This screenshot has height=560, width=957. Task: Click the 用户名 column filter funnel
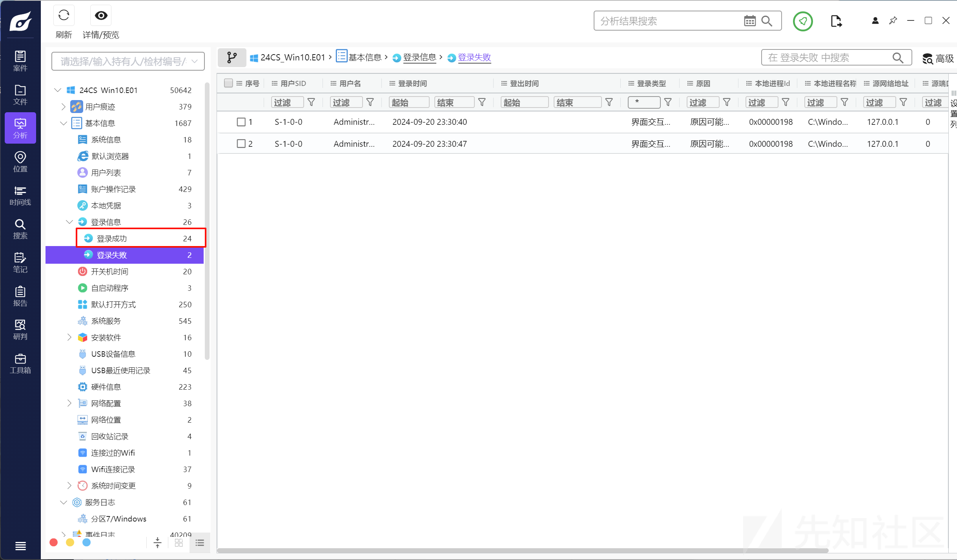370,102
